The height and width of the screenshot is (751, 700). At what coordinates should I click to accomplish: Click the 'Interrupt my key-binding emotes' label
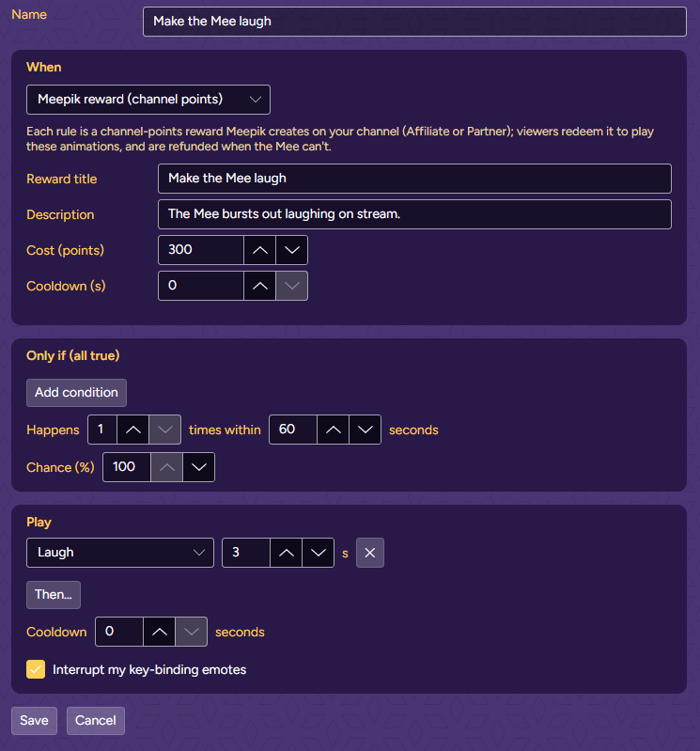click(x=149, y=669)
